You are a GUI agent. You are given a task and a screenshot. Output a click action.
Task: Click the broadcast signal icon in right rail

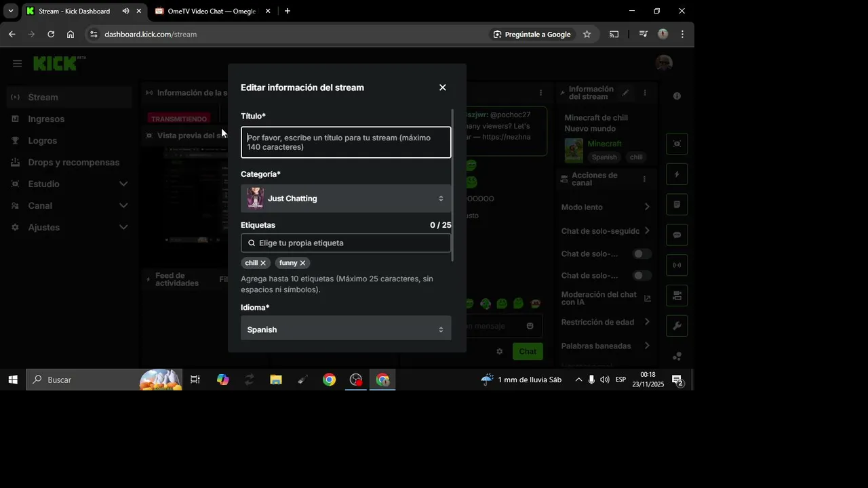pyautogui.click(x=677, y=265)
